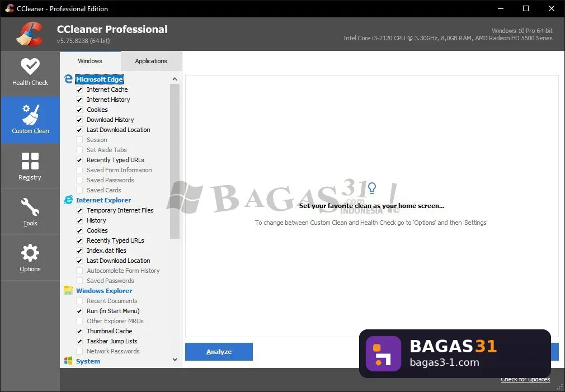Image resolution: width=565 pixels, height=392 pixels.
Task: Enable Saved Form Information checkbox
Action: click(x=79, y=170)
